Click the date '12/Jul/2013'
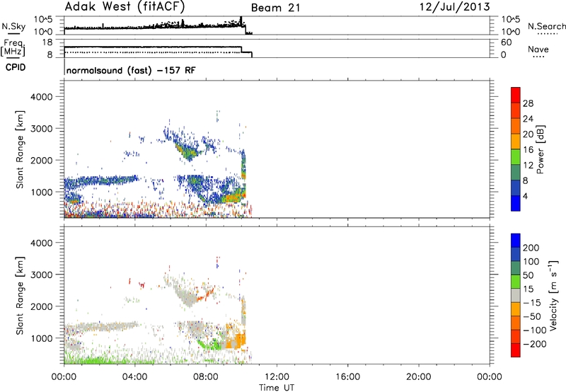 click(454, 7)
